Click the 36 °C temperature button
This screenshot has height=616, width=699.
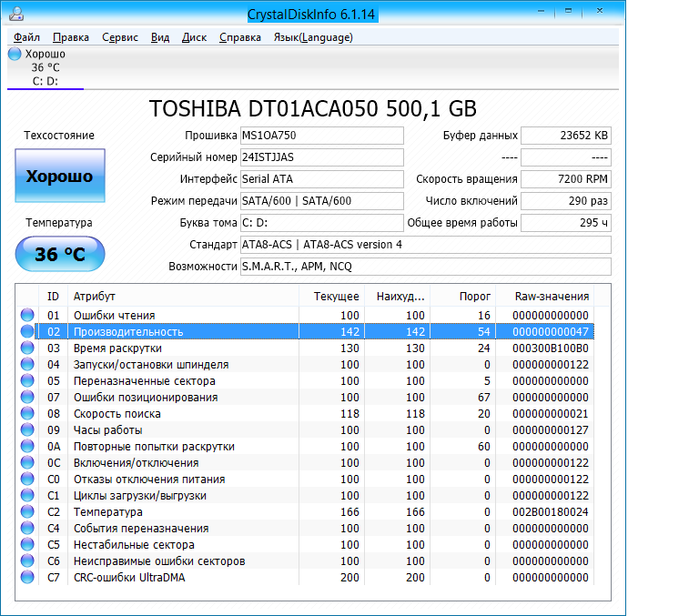[x=60, y=254]
